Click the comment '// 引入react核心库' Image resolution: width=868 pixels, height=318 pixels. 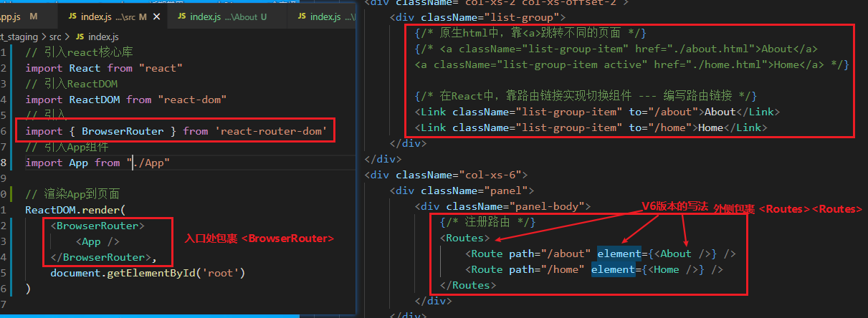[79, 52]
